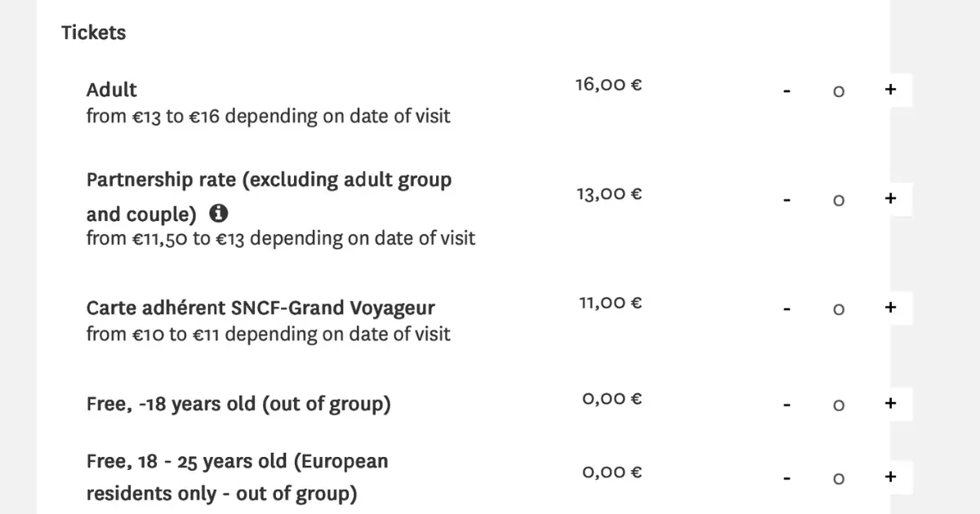Click the Free 18 - 25 quantity field
The width and height of the screenshot is (980, 514).
click(839, 478)
